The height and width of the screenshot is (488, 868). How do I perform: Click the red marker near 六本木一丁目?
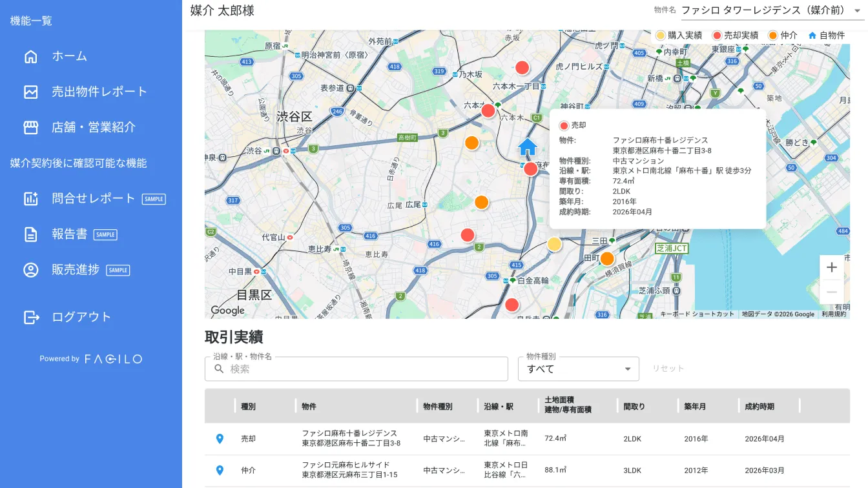522,68
